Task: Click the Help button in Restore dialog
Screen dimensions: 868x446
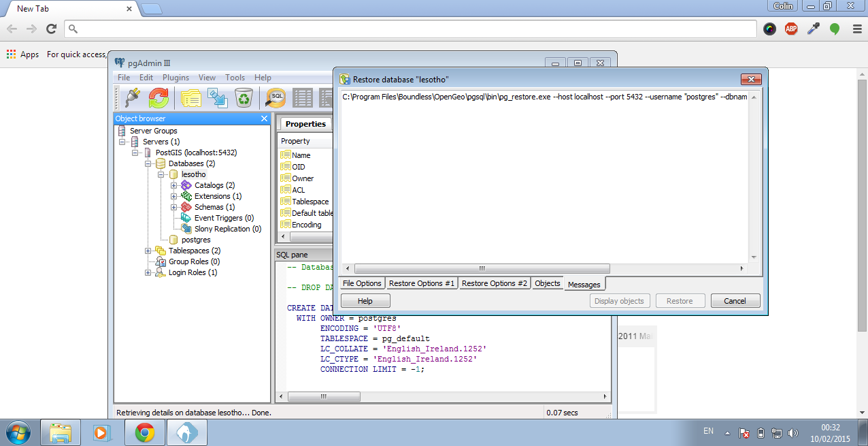Action: coord(365,301)
